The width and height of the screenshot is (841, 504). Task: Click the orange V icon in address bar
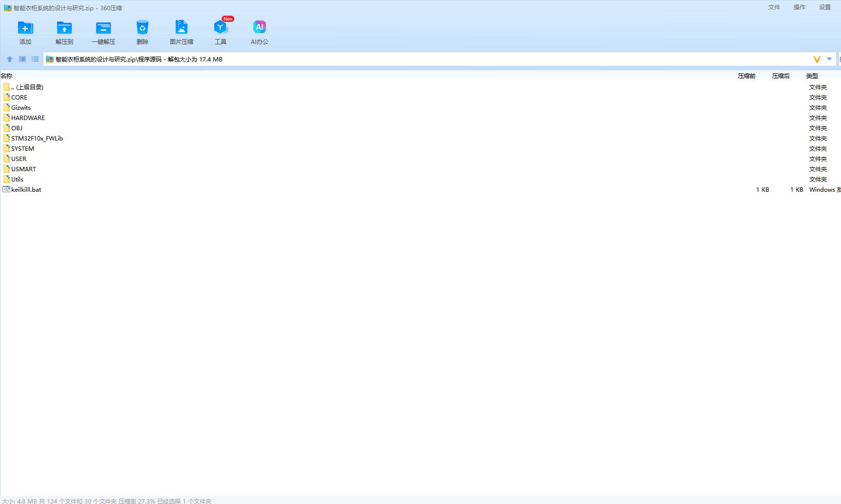coord(817,60)
